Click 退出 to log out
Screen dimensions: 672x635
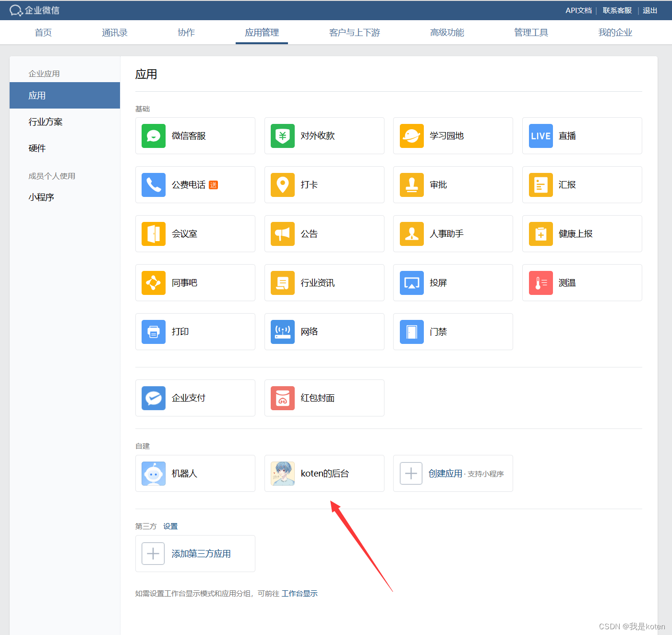pyautogui.click(x=650, y=11)
